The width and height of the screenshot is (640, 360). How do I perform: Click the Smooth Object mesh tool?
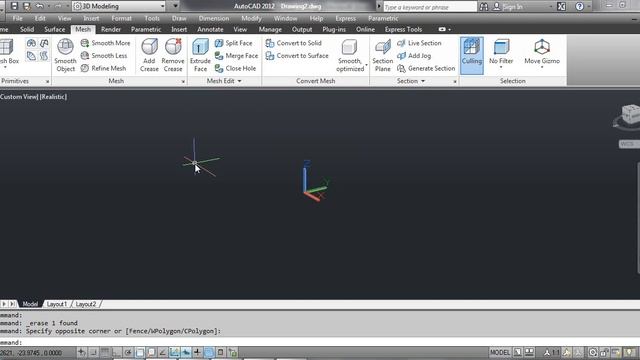pos(65,56)
